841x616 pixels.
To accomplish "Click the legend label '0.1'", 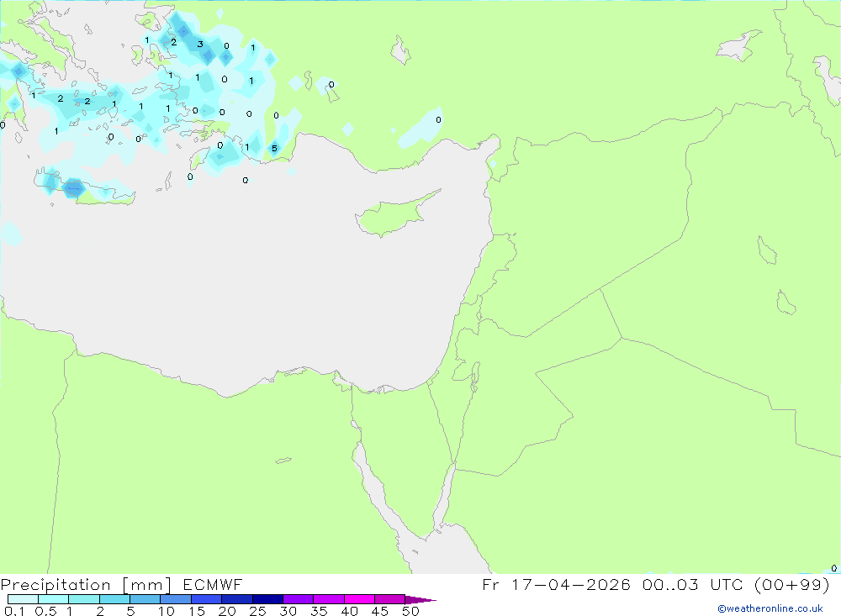I will (14, 611).
